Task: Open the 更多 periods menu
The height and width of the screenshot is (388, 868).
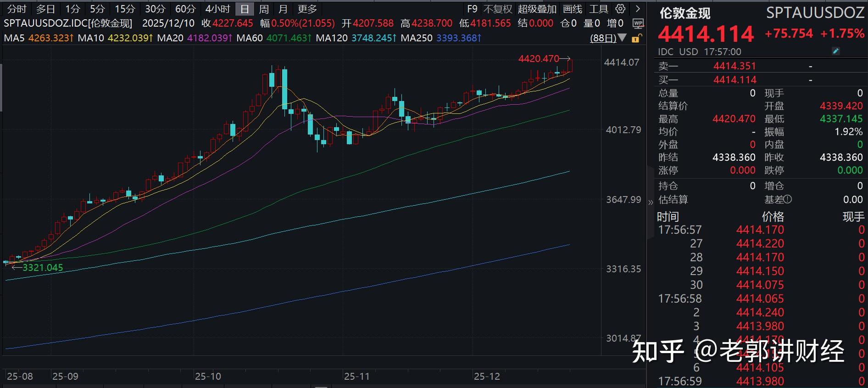Action: [307, 9]
